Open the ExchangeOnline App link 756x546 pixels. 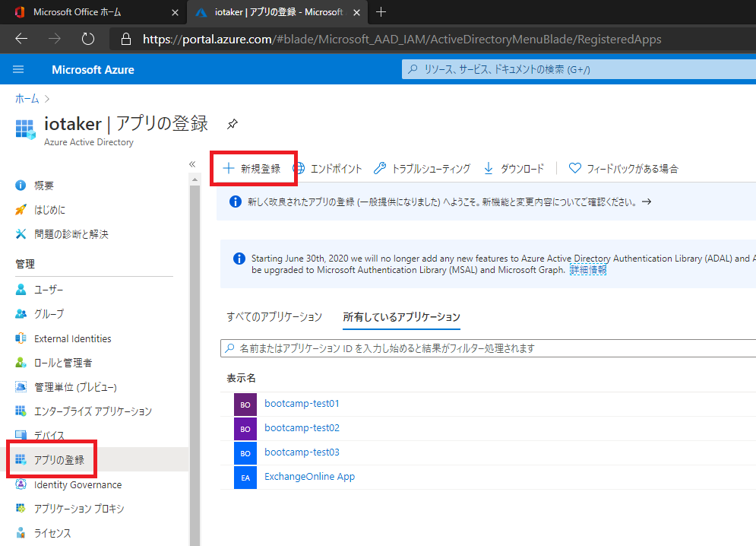click(309, 477)
